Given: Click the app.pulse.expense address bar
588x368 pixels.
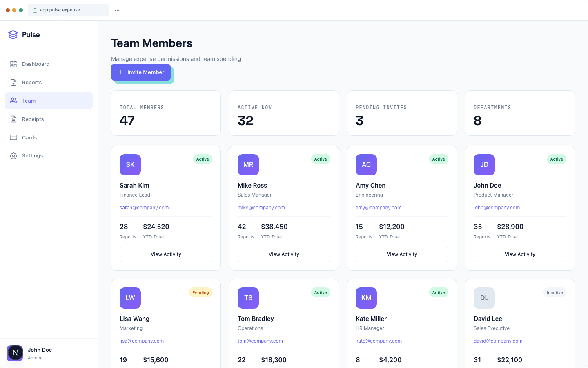Looking at the screenshot, I should (x=69, y=10).
